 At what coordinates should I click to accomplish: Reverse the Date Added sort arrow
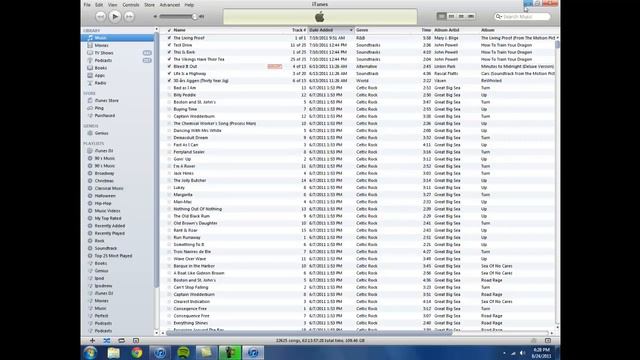pyautogui.click(x=351, y=30)
